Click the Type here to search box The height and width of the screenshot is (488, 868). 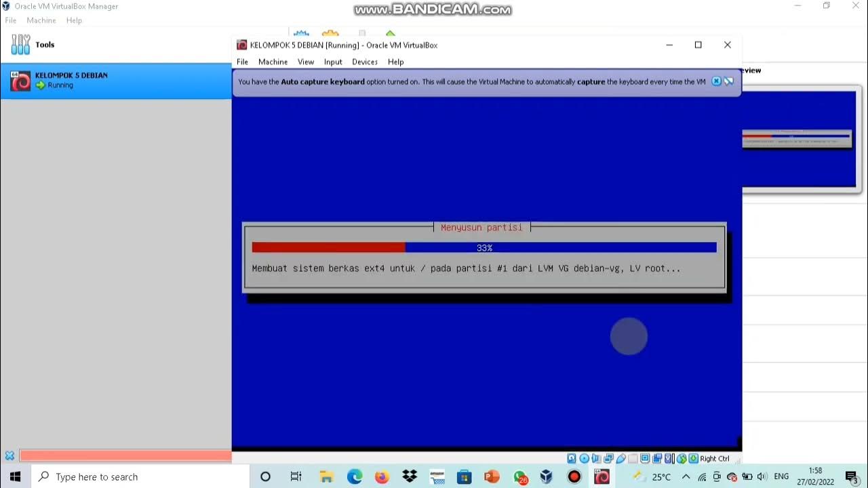pyautogui.click(x=140, y=476)
